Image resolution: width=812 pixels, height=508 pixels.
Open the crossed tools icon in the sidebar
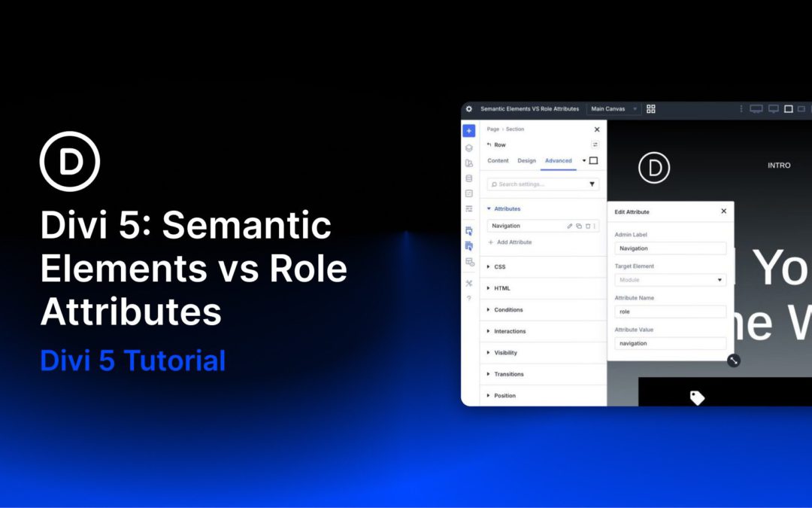(x=468, y=283)
